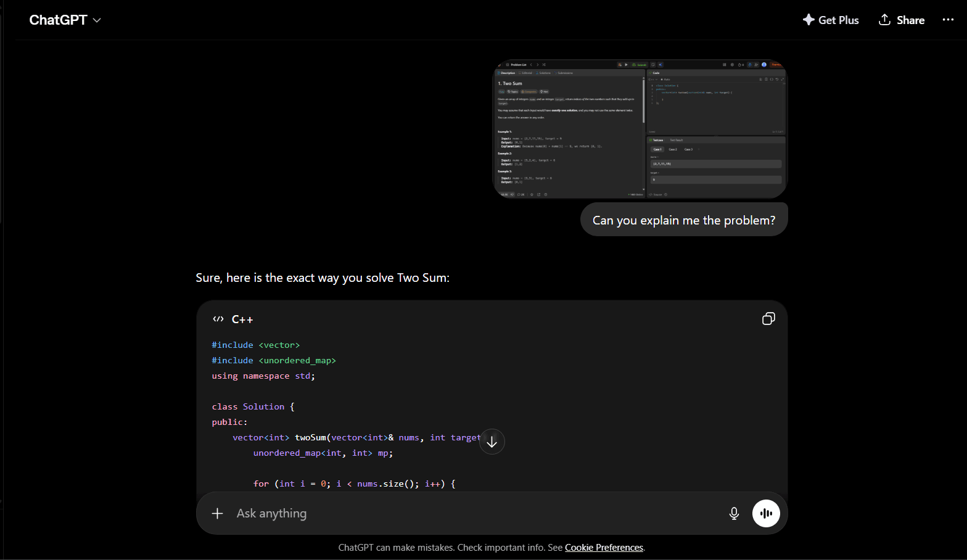Click the "using namespace std;" line
967x560 pixels.
263,376
